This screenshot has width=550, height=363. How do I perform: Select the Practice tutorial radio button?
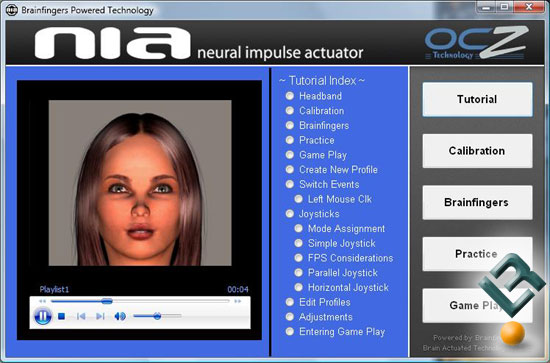(x=290, y=140)
